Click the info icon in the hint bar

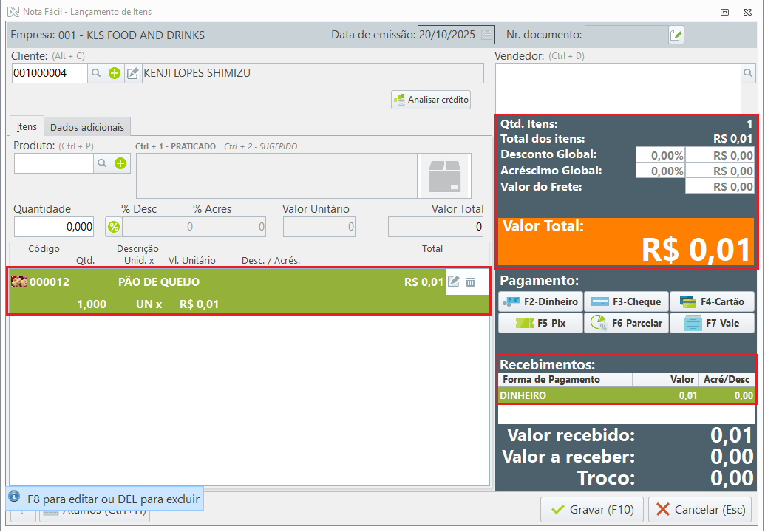pos(14,497)
